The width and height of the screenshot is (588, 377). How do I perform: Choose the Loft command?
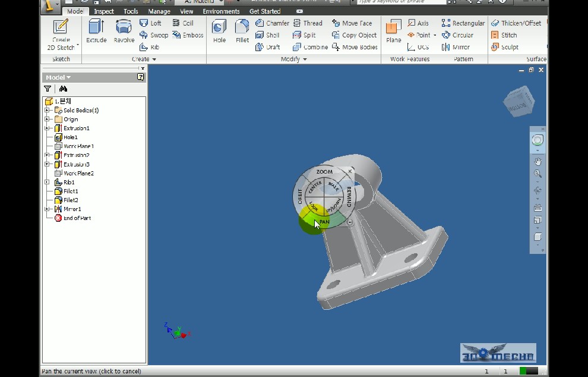point(150,23)
